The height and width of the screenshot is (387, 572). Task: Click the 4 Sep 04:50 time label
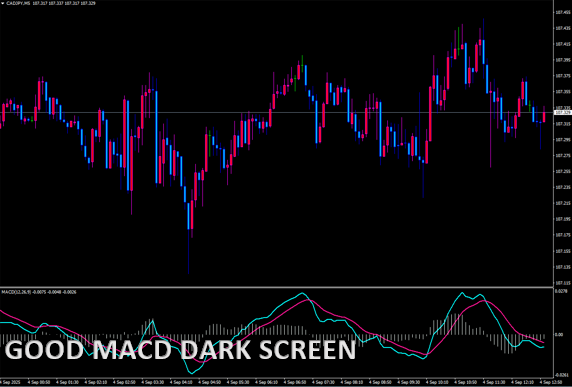210,382
